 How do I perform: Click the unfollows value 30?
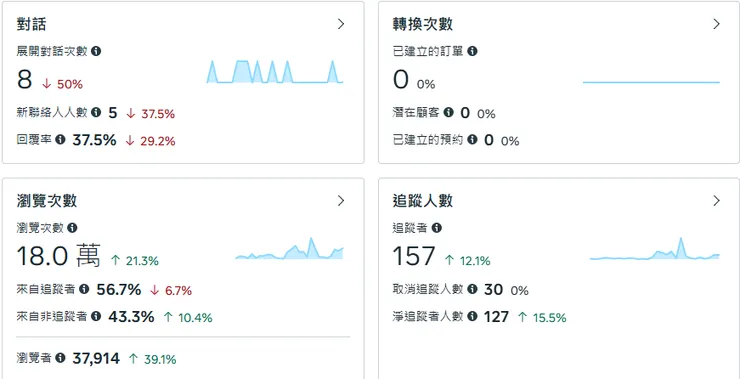coord(494,289)
